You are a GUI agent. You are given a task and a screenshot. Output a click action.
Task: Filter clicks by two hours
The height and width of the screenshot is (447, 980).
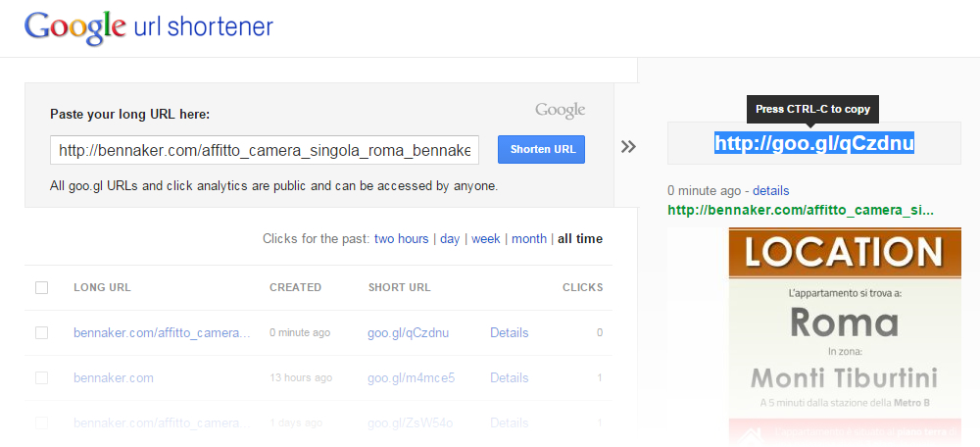(x=401, y=239)
